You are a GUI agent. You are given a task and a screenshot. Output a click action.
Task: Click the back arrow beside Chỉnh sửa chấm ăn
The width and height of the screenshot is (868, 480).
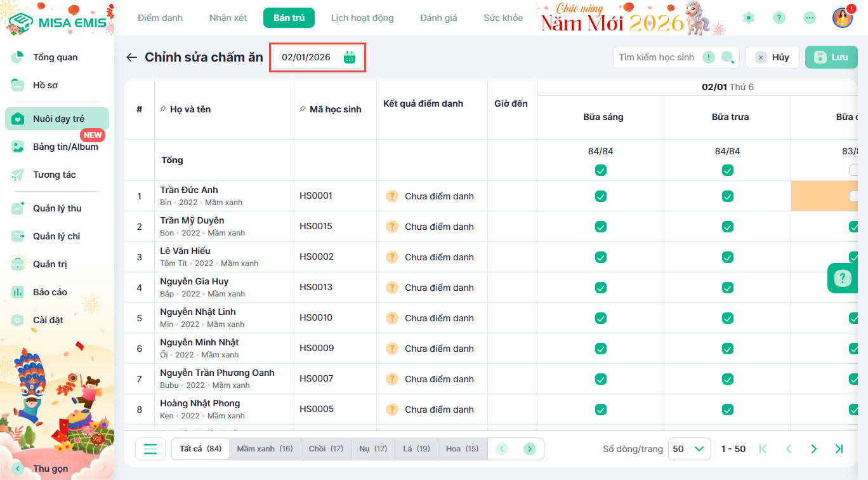(x=131, y=57)
